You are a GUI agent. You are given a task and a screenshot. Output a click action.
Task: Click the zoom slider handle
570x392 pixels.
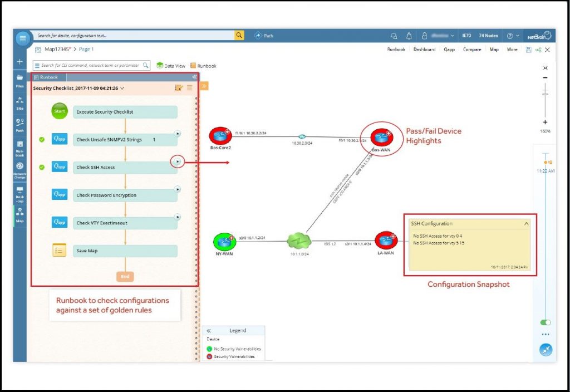[545, 94]
